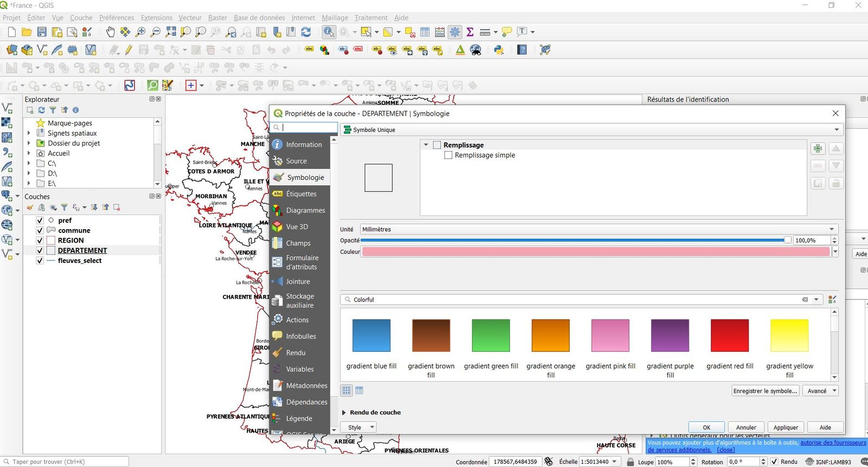Click the pink Couleur swatch

click(596, 251)
